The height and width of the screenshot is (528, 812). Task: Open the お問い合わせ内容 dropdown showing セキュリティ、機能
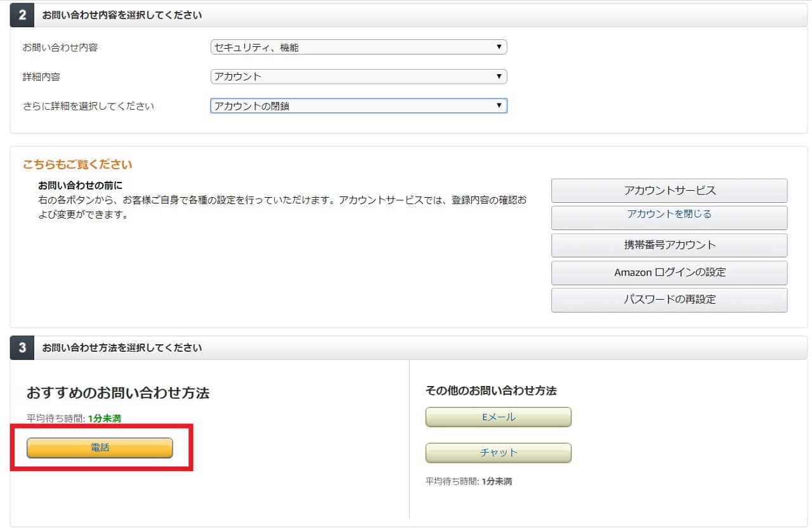click(358, 47)
